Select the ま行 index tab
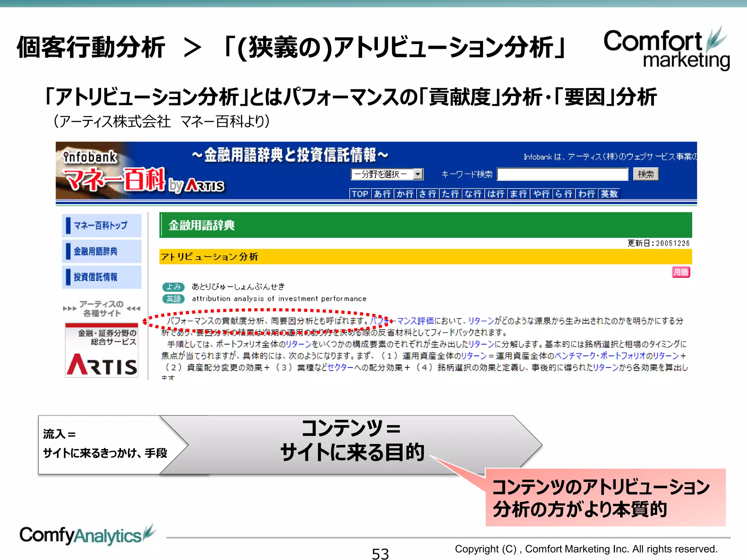The width and height of the screenshot is (747, 560). click(x=518, y=194)
